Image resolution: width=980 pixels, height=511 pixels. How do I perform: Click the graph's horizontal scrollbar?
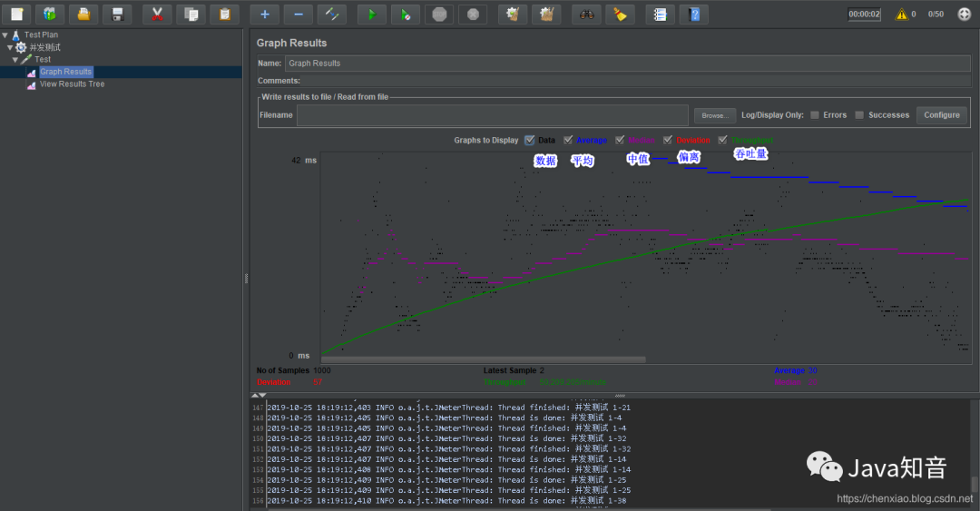point(483,359)
